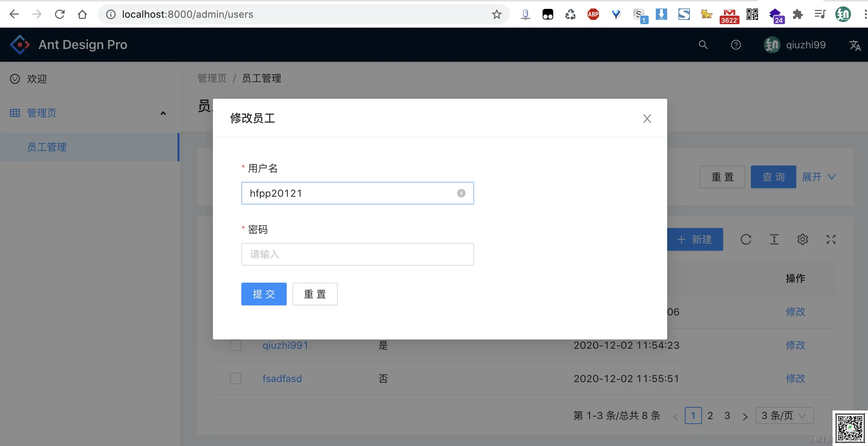Clear the username field with the X icon

[461, 193]
